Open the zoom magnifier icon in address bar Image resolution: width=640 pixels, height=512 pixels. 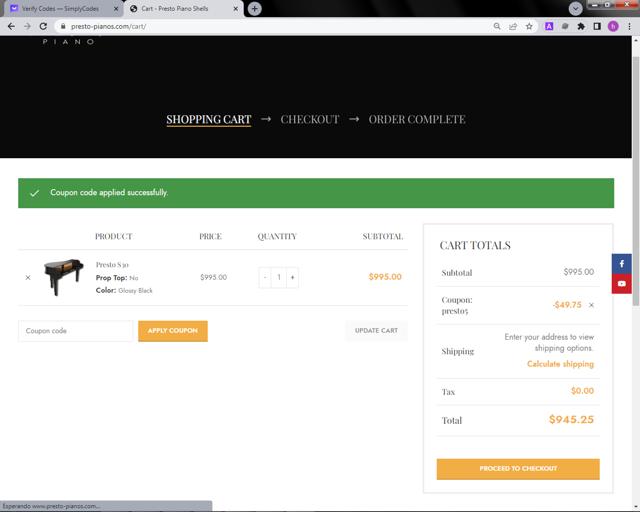coord(497,27)
